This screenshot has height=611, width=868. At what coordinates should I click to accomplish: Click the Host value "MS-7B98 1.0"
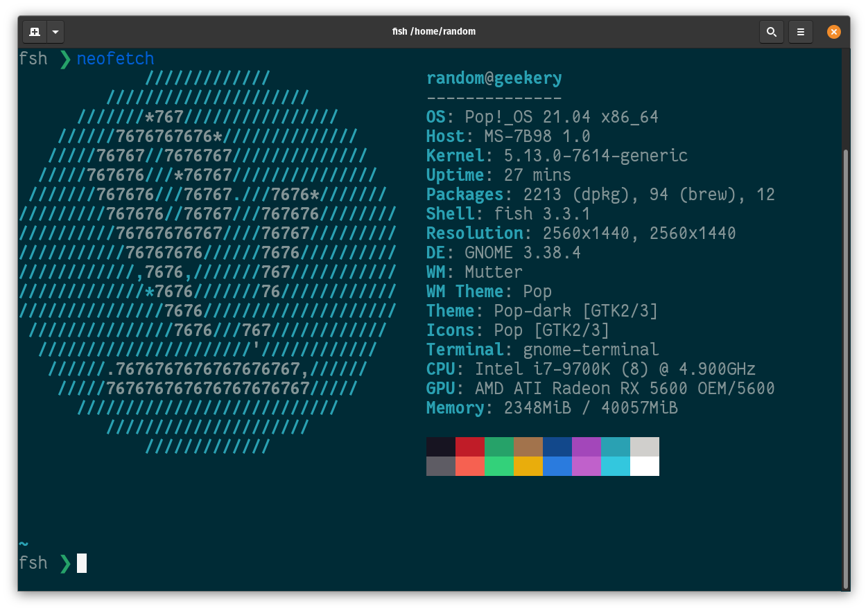[537, 136]
